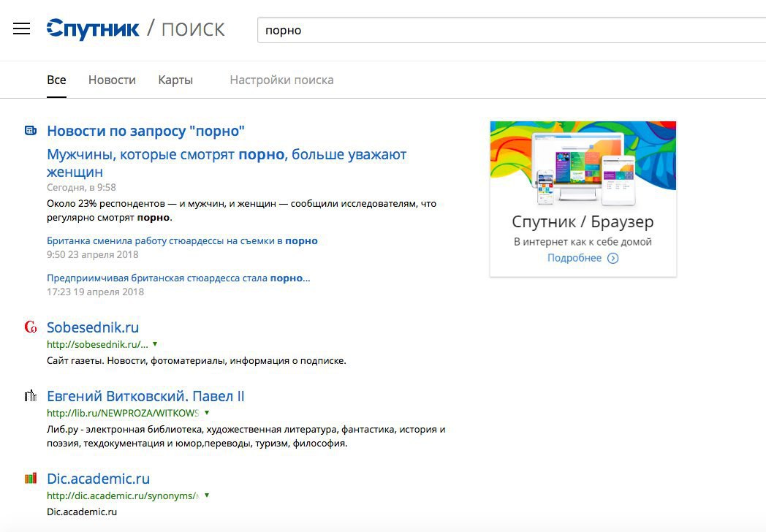Click the http://lib.ru/NEWPROZA green URL

pos(123,414)
